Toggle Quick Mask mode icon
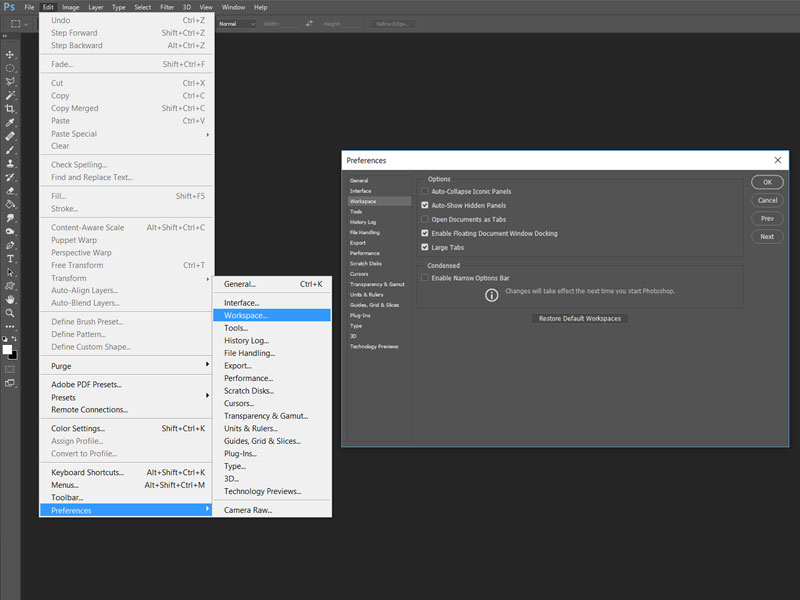Image resolution: width=800 pixels, height=600 pixels. 10,369
